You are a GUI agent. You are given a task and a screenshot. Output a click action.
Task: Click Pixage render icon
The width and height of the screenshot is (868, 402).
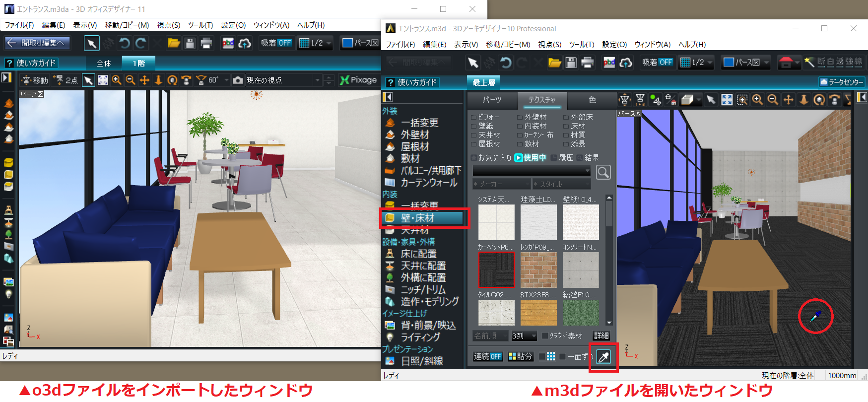(x=358, y=80)
